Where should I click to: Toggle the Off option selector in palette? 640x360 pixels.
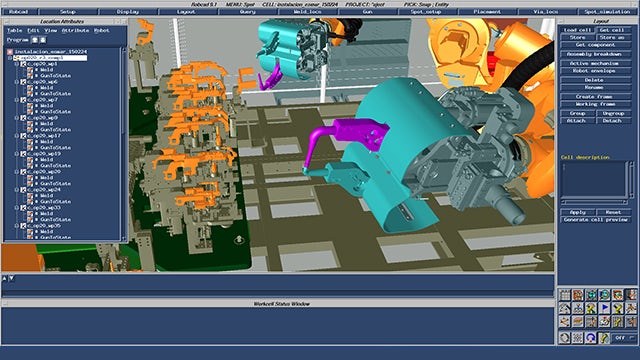coord(624,338)
